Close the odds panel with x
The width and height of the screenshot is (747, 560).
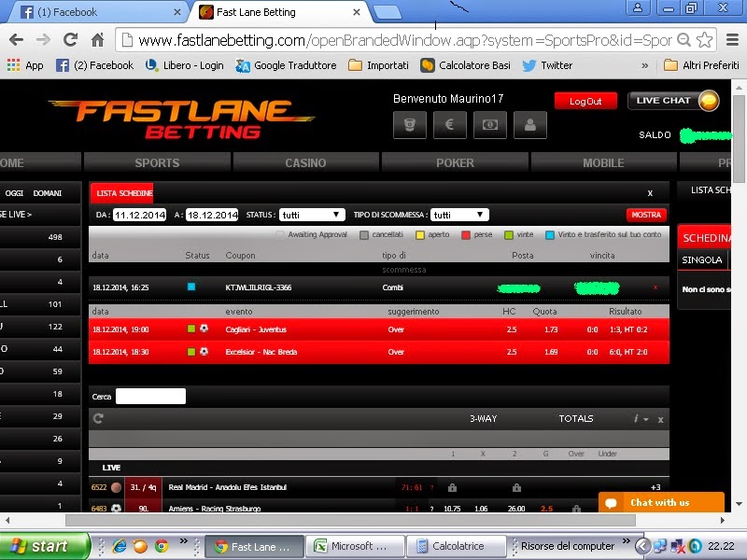click(x=660, y=419)
